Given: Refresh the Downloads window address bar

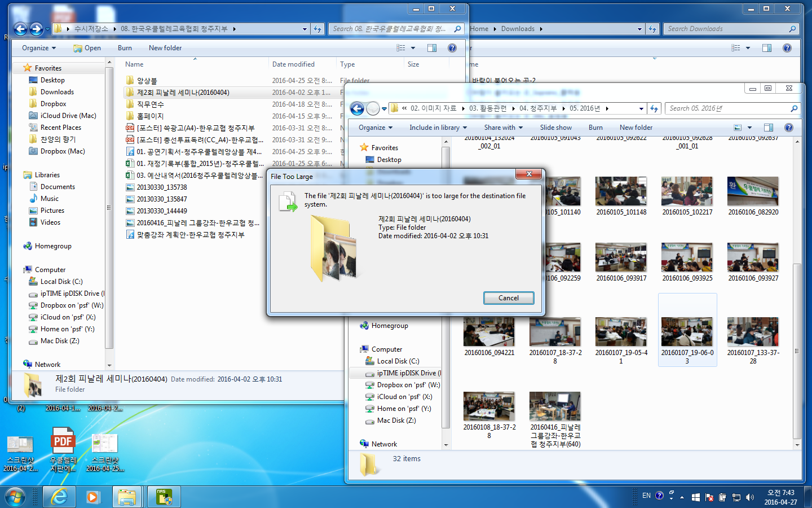Looking at the screenshot, I should click(652, 29).
